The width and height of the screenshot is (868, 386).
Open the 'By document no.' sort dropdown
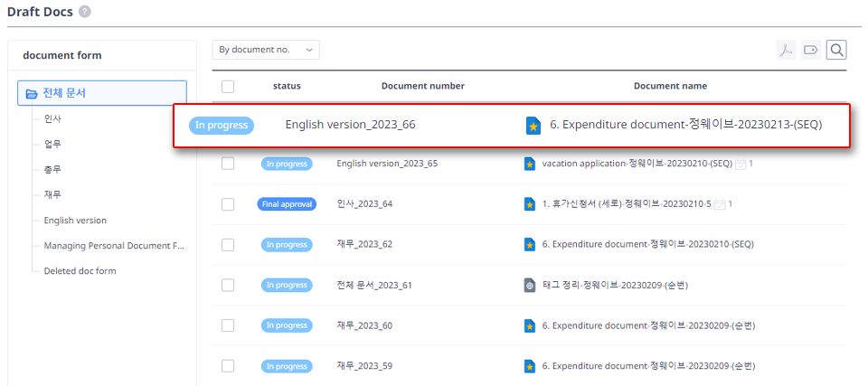pos(266,50)
